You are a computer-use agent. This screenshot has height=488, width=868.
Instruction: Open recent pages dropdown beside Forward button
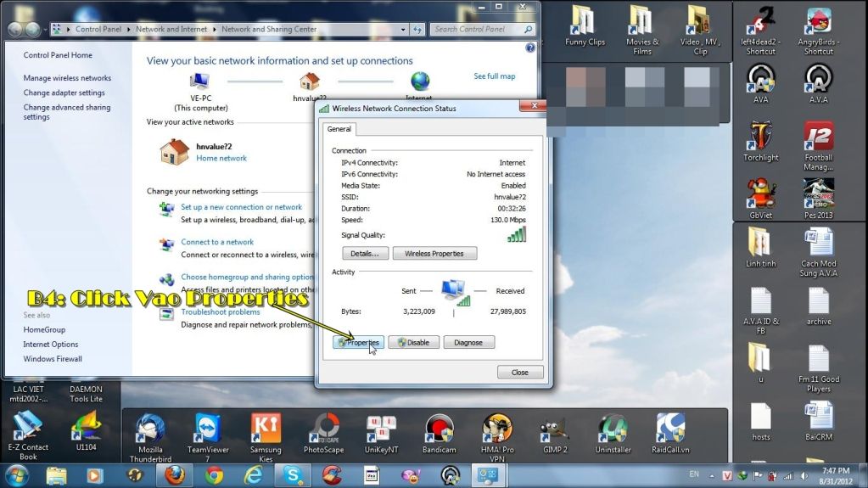(45, 30)
